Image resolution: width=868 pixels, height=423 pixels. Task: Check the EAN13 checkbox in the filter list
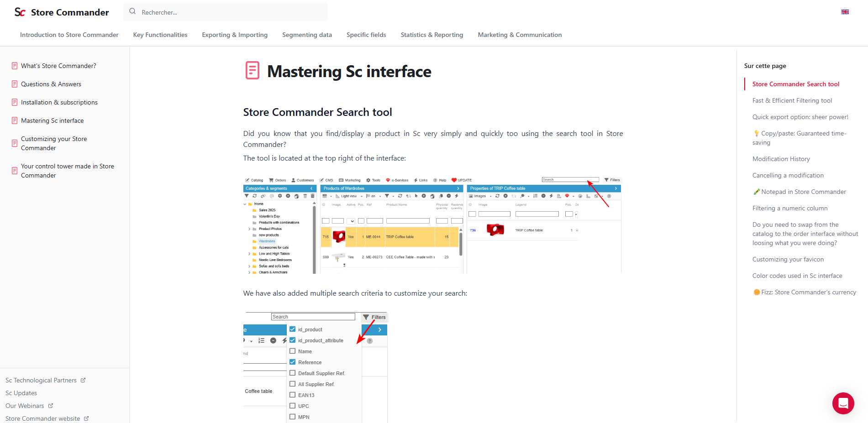[x=293, y=395]
